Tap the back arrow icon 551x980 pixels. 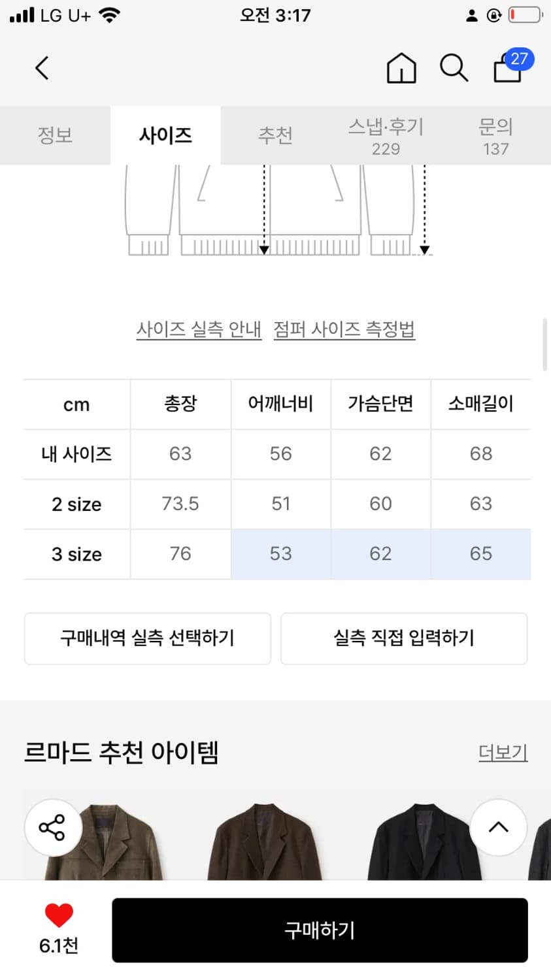coord(42,68)
